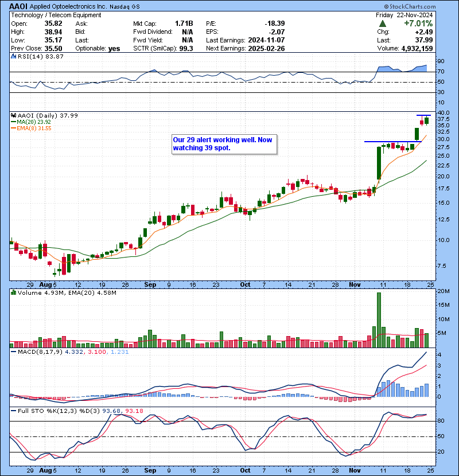
Task: Click the candlestick icon beside AAOI (Daily)
Action: [13, 115]
